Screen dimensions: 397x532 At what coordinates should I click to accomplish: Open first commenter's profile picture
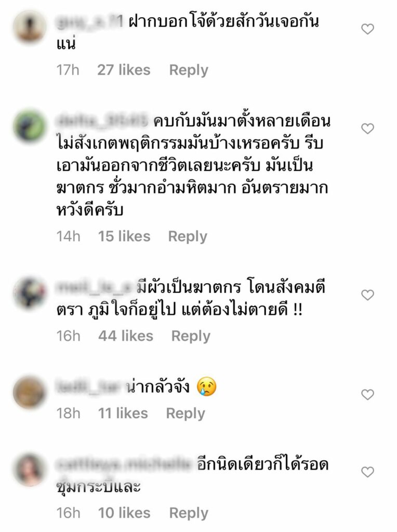click(x=30, y=26)
